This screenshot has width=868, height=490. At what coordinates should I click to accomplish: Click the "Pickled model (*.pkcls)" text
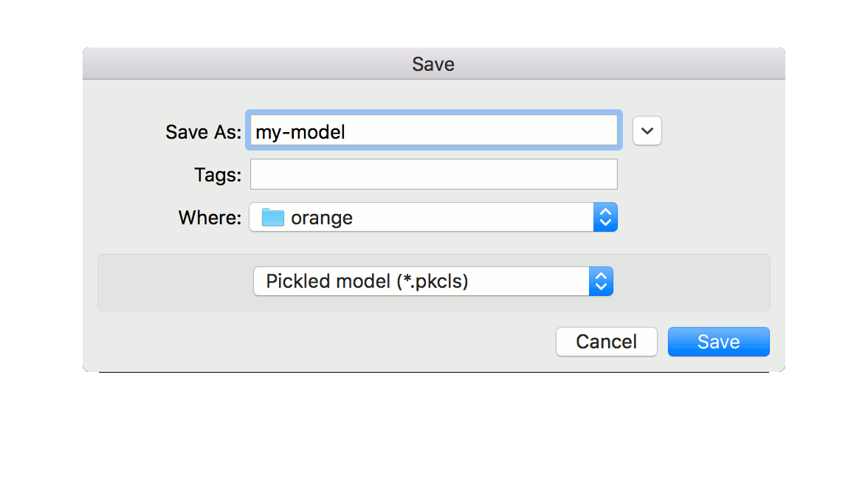point(367,281)
